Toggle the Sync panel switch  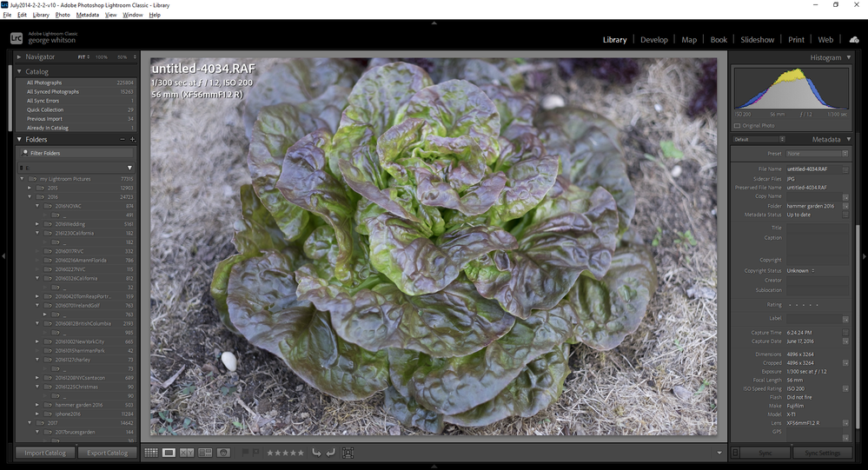click(735, 453)
